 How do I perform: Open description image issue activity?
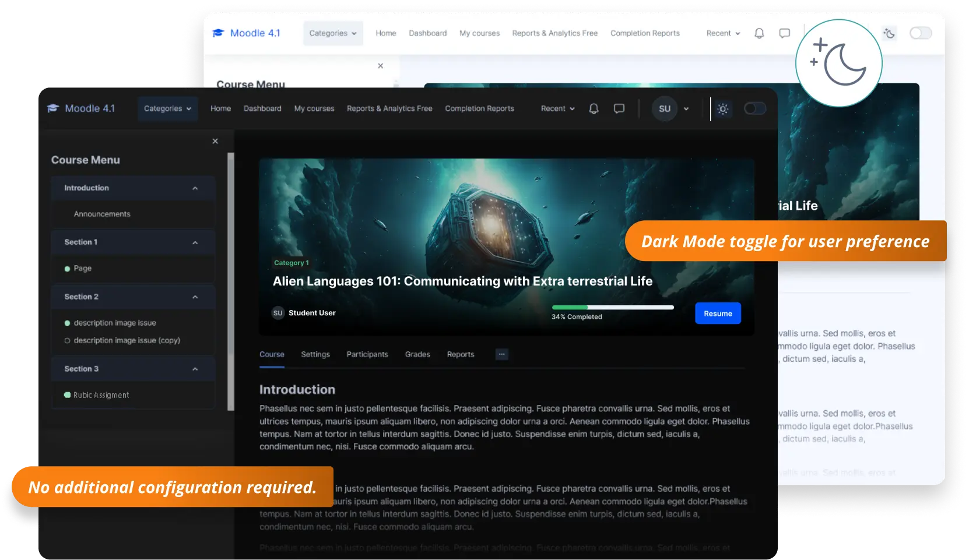tap(115, 323)
